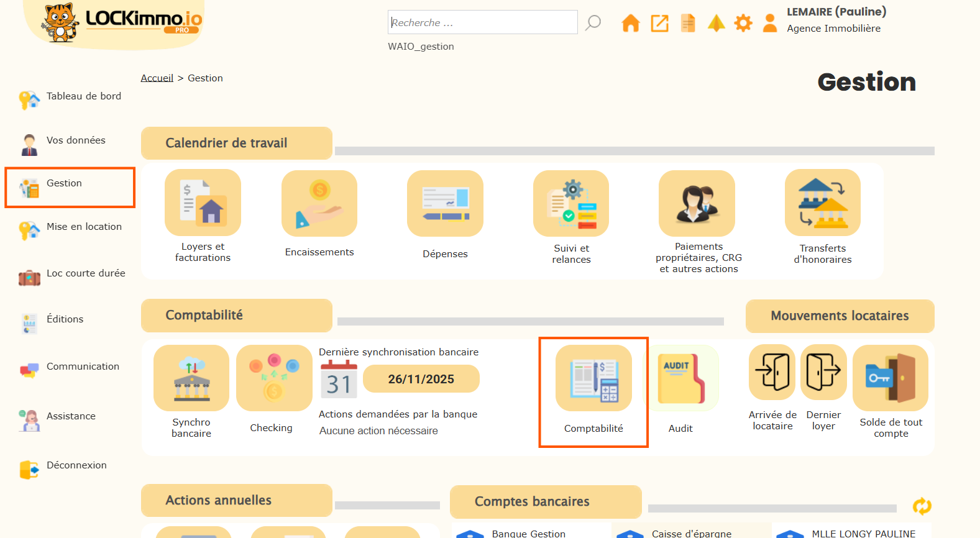980x538 pixels.
Task: Open the settings gear in header
Action: click(743, 24)
